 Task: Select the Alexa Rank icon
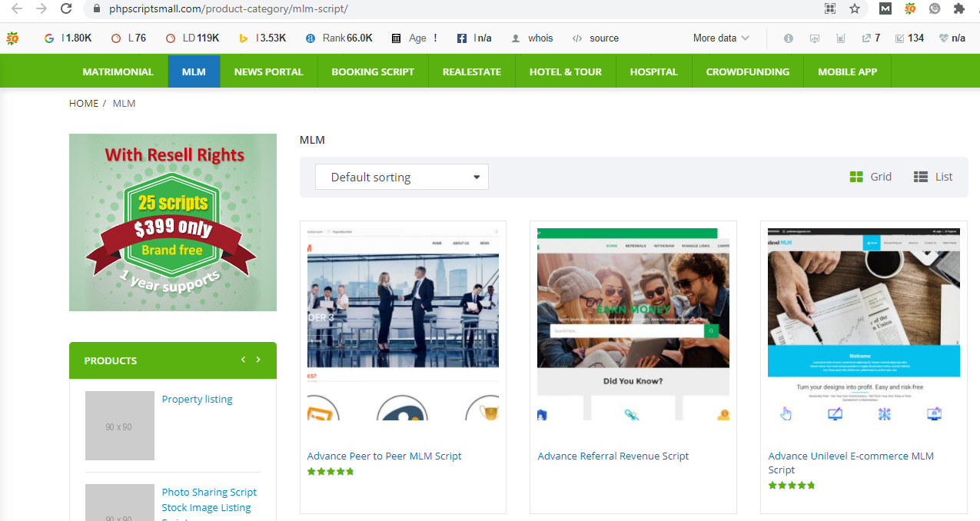(310, 38)
